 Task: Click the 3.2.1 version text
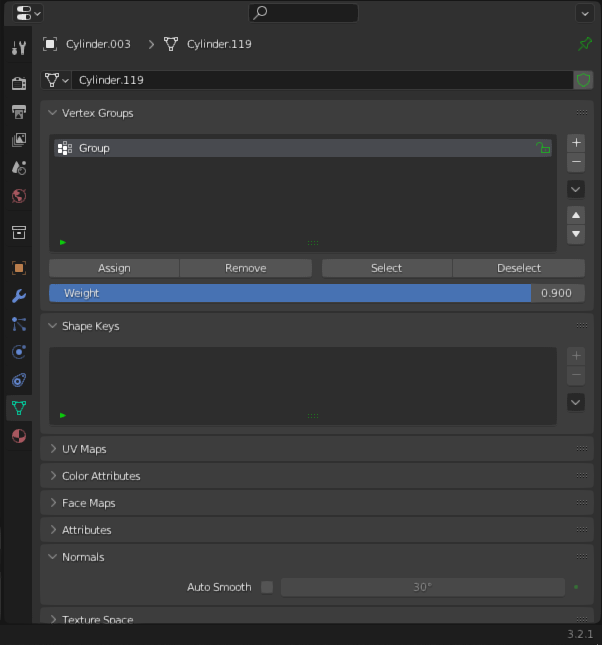tap(580, 634)
